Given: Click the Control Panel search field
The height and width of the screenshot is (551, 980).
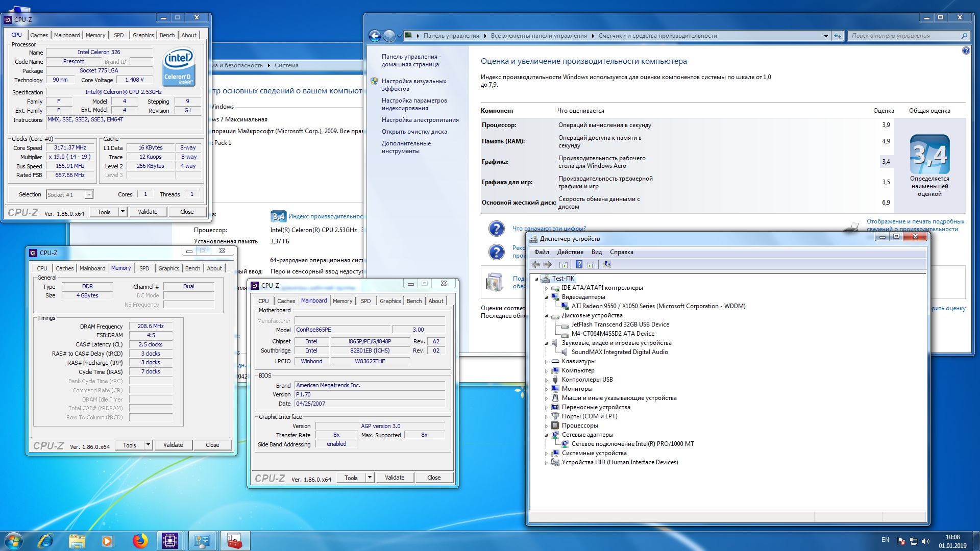Looking at the screenshot, I should tap(904, 36).
